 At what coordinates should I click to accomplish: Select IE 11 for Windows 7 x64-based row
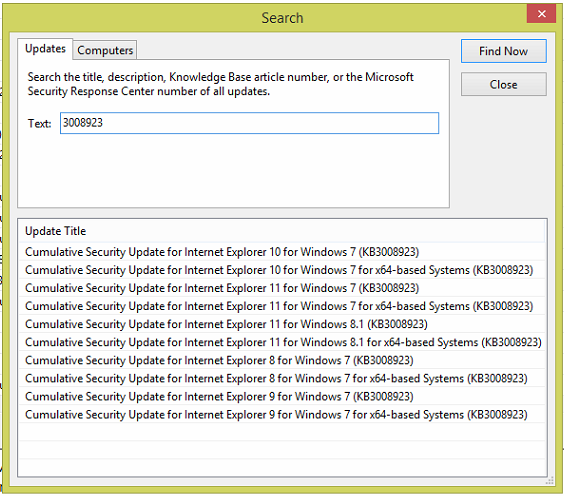282,306
